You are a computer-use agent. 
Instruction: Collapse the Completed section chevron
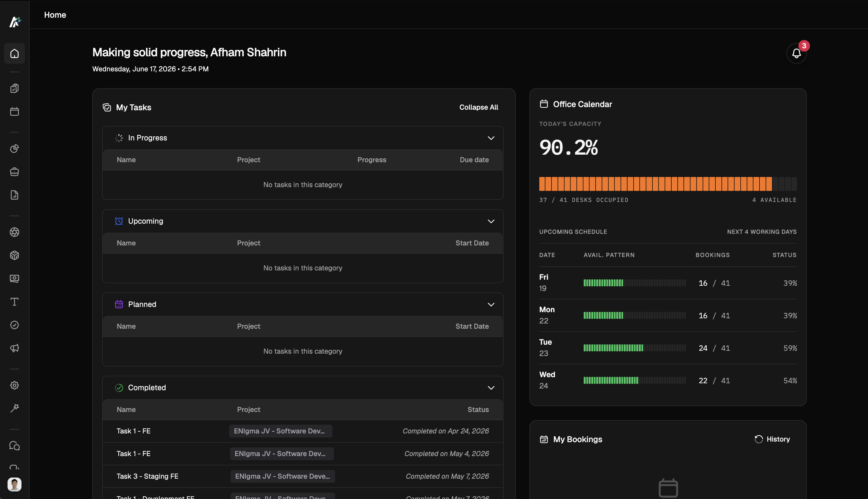click(491, 388)
